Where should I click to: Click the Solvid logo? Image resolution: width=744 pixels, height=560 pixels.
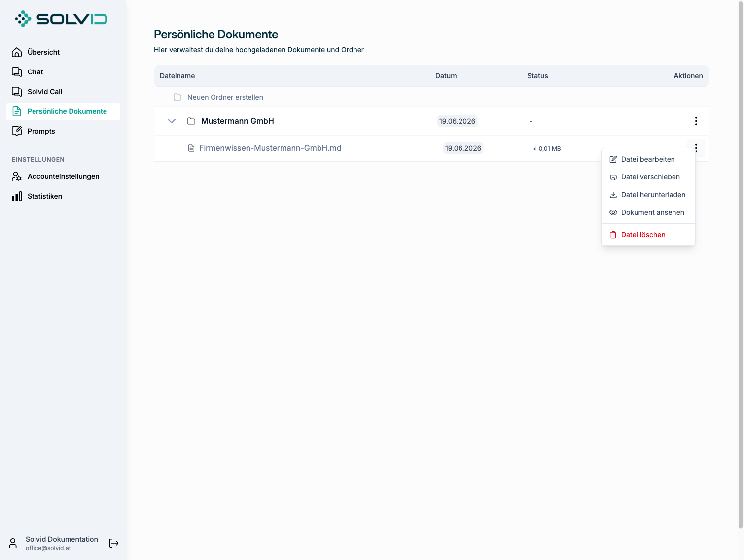pyautogui.click(x=61, y=19)
